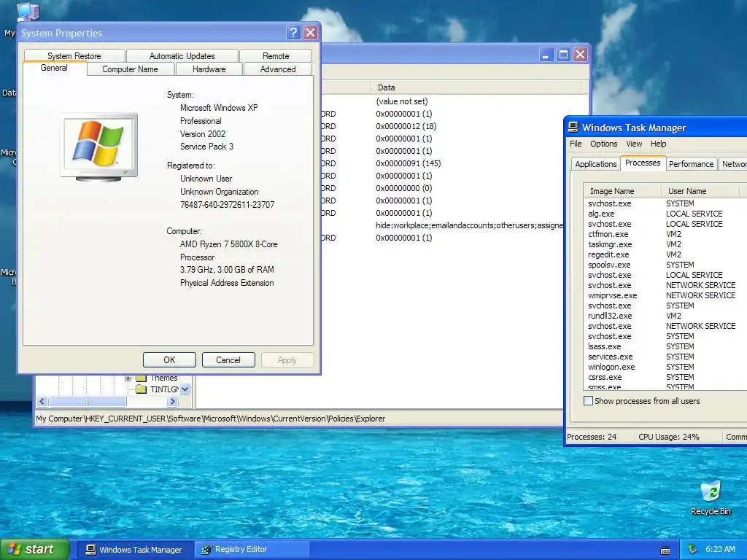
Task: Switch to Applications tab in Task Manager
Action: [x=595, y=164]
